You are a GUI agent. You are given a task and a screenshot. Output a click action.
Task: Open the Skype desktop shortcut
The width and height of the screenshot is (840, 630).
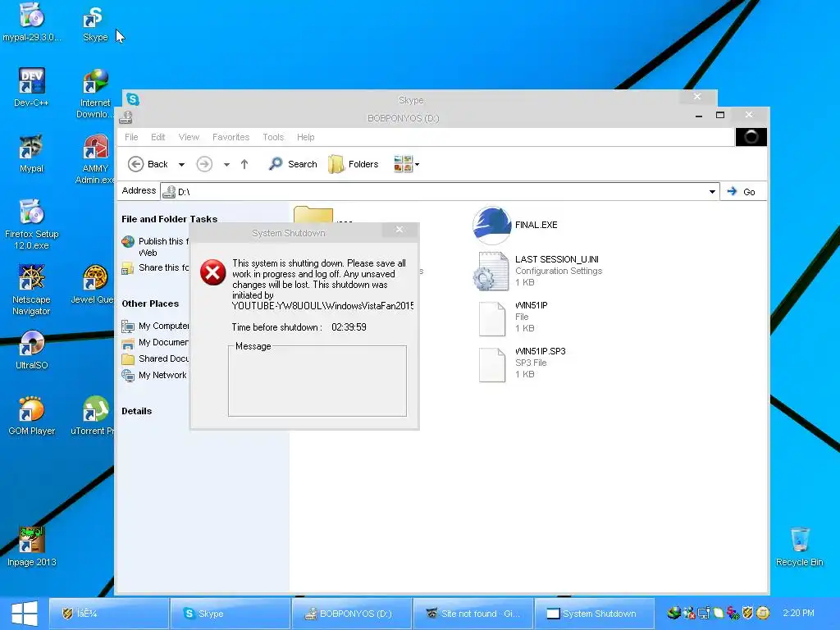click(95, 22)
